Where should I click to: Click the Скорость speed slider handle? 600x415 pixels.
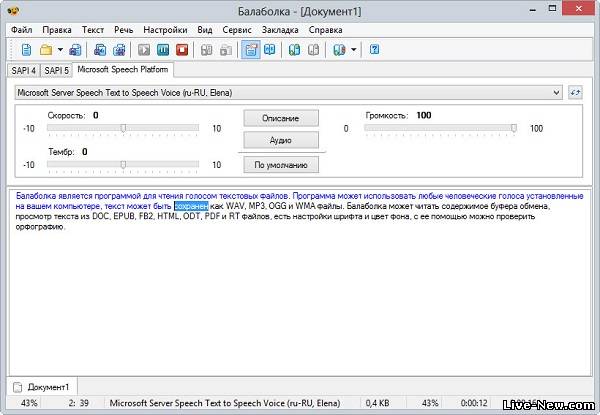click(123, 128)
